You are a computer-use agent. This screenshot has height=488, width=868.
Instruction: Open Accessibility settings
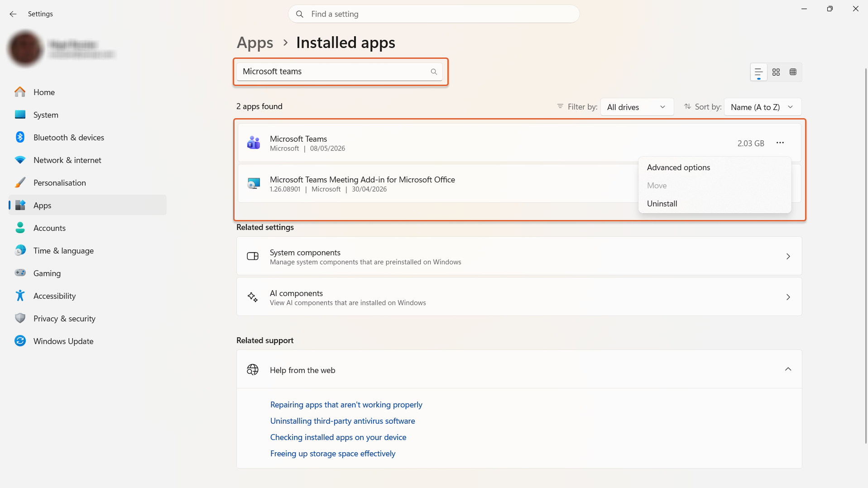pyautogui.click(x=87, y=296)
